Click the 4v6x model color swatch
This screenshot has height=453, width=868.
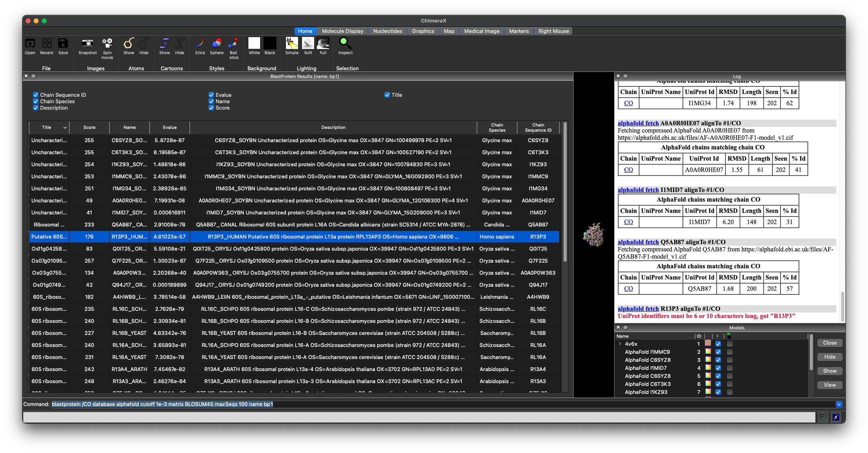click(x=708, y=344)
